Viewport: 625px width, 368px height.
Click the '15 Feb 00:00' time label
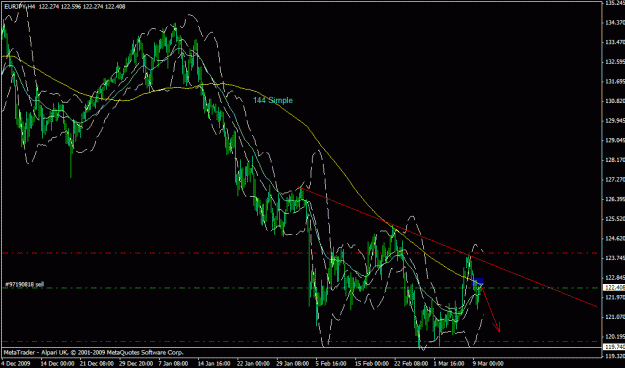(x=371, y=364)
